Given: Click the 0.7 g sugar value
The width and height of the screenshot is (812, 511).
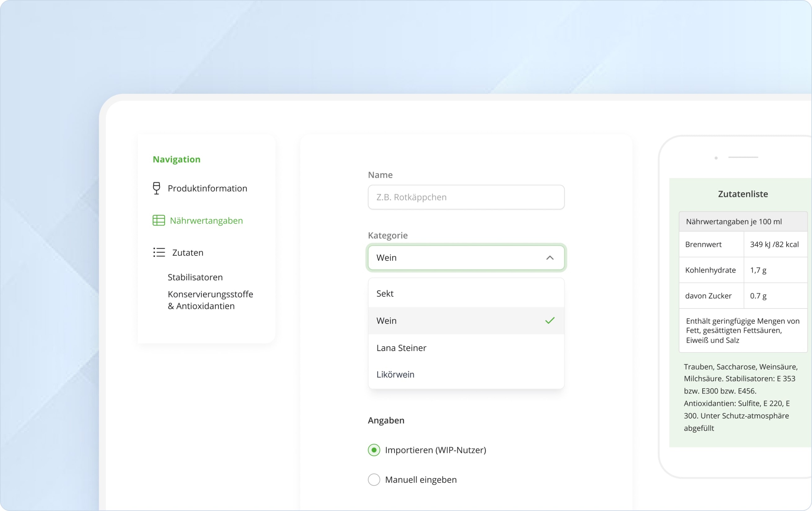Looking at the screenshot, I should point(758,296).
